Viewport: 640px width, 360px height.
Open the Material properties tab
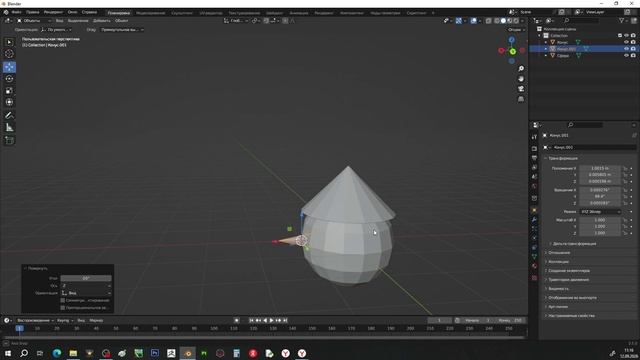[x=534, y=266]
